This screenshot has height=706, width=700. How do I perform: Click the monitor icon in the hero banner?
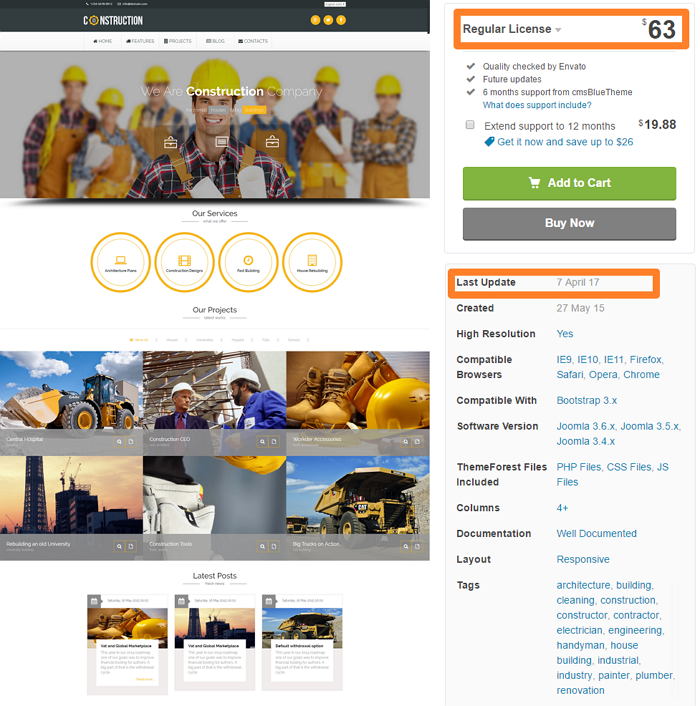click(221, 142)
